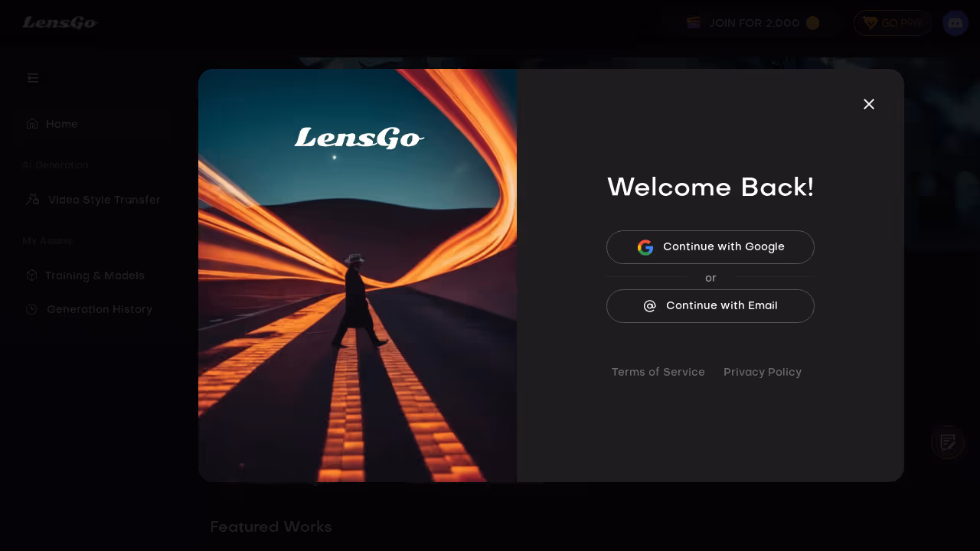Click the LensGo logo in top bar
This screenshot has height=551, width=980.
(x=60, y=22)
